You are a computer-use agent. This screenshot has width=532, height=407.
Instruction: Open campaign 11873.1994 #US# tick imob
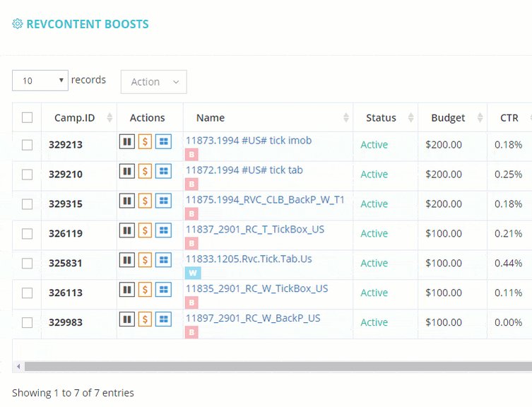coord(249,140)
